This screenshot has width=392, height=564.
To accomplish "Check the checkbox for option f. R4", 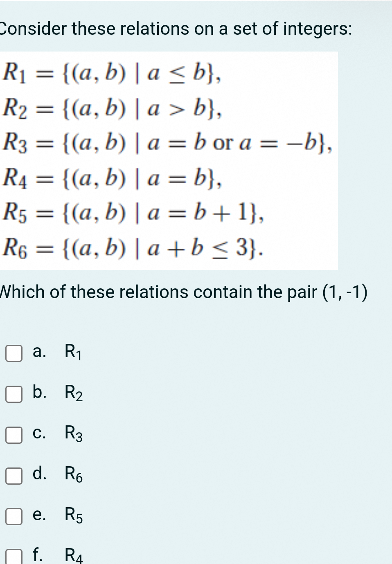I will [x=14, y=556].
